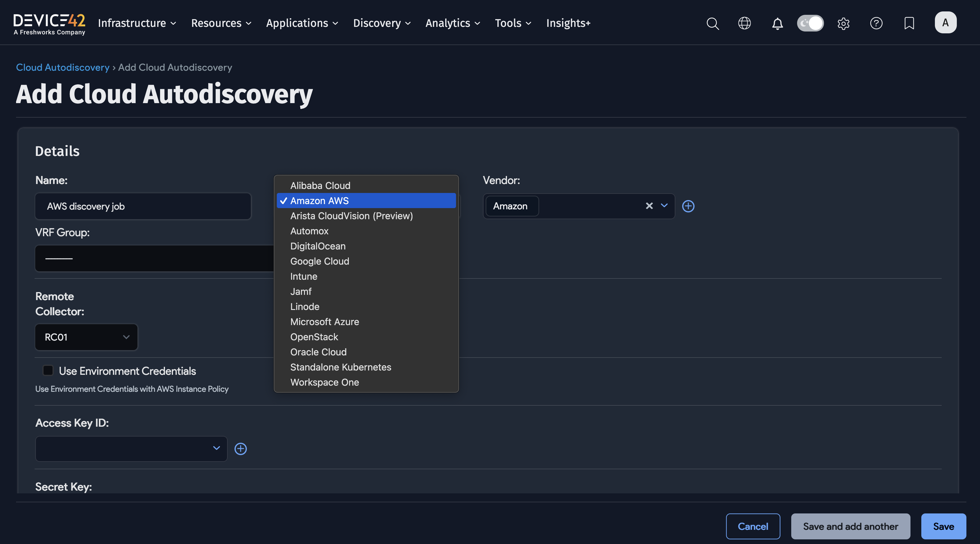980x544 pixels.
Task: Open the help question mark icon
Action: (x=876, y=23)
